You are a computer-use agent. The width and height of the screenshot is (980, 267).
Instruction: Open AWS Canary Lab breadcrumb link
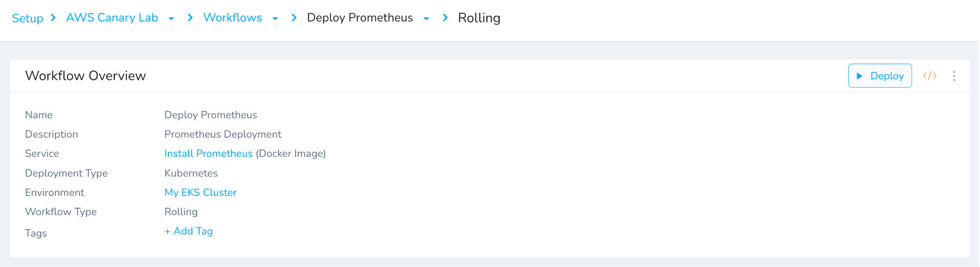(x=112, y=18)
